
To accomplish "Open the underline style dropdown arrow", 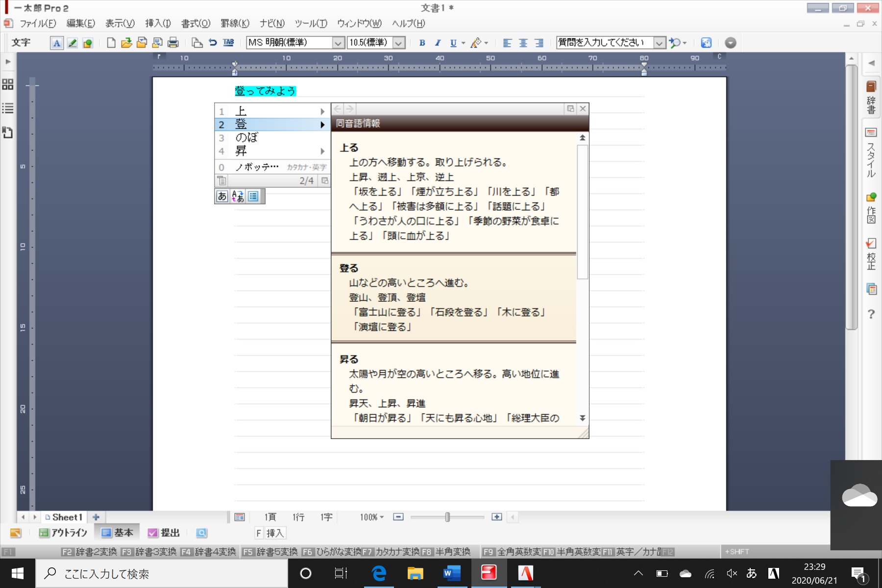I will (463, 43).
